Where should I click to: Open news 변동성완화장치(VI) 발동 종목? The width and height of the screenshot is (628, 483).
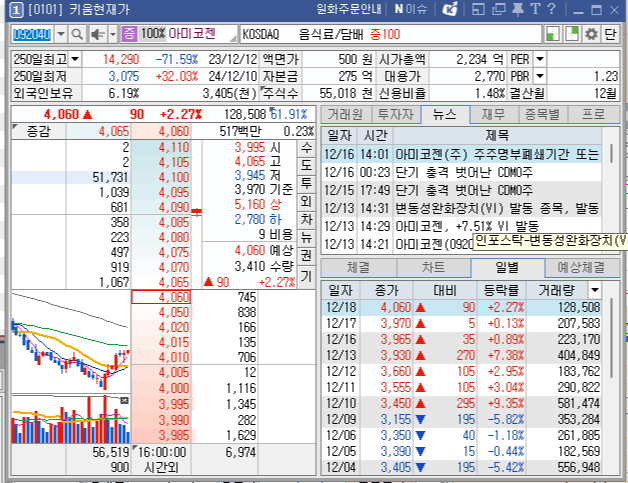click(461, 208)
